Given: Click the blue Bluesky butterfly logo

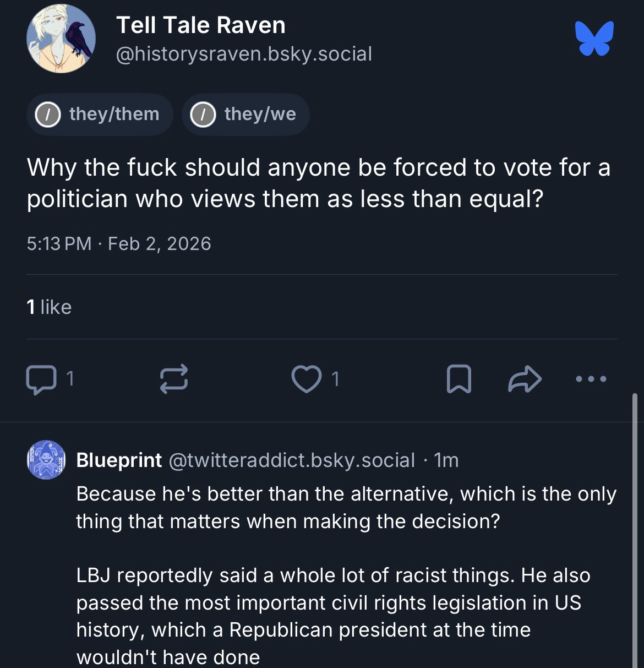Looking at the screenshot, I should coord(594,39).
